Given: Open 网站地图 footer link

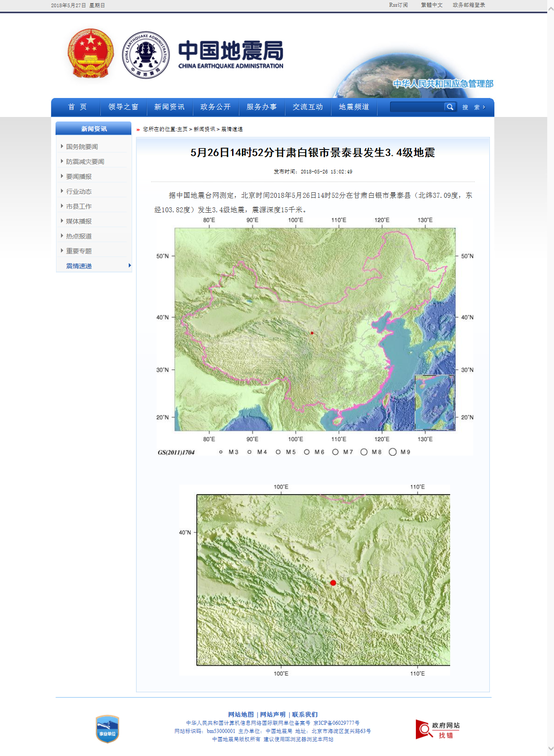Looking at the screenshot, I should [241, 714].
